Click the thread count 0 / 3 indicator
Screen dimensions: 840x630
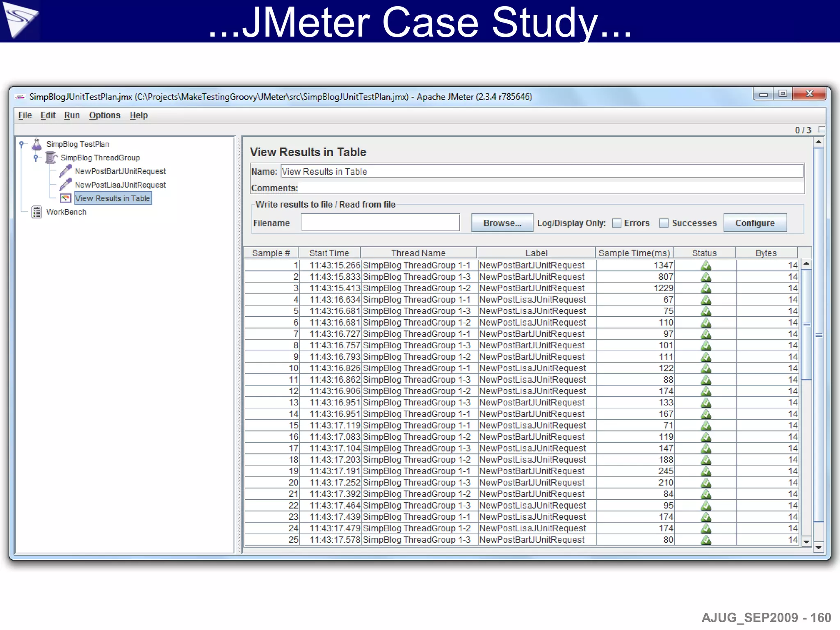pyautogui.click(x=803, y=130)
